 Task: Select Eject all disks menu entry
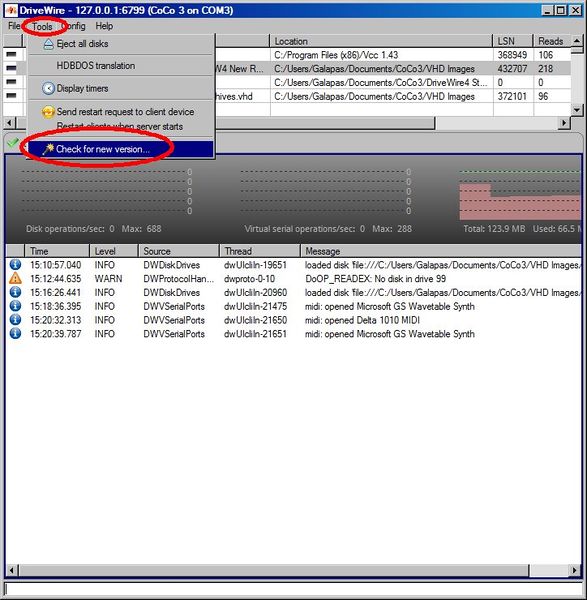121,44
